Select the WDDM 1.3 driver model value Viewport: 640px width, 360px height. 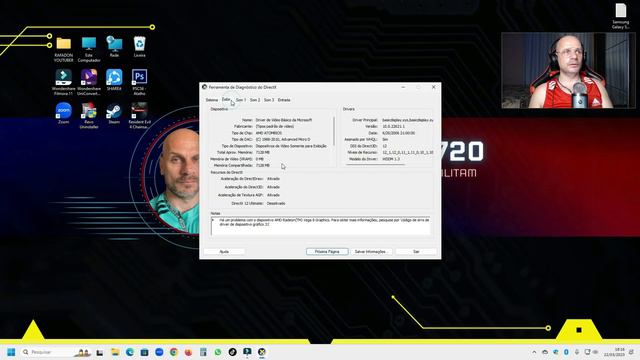[391, 159]
